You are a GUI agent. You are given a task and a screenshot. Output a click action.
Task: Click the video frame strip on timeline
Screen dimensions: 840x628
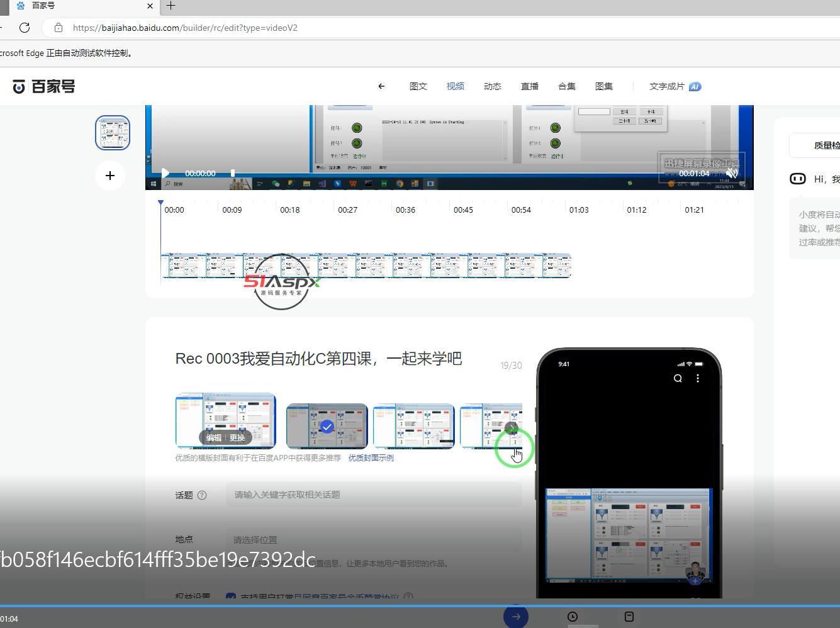click(x=366, y=266)
